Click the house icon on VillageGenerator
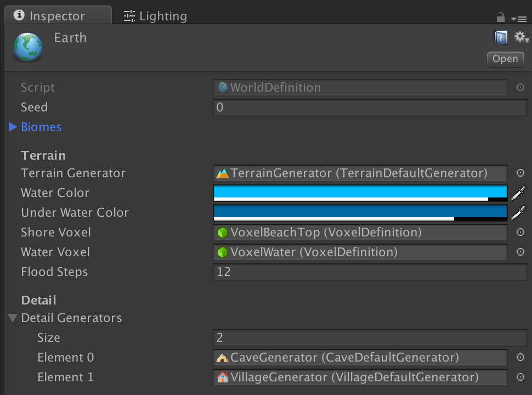Viewport: 532px width, 395px height. pos(222,377)
